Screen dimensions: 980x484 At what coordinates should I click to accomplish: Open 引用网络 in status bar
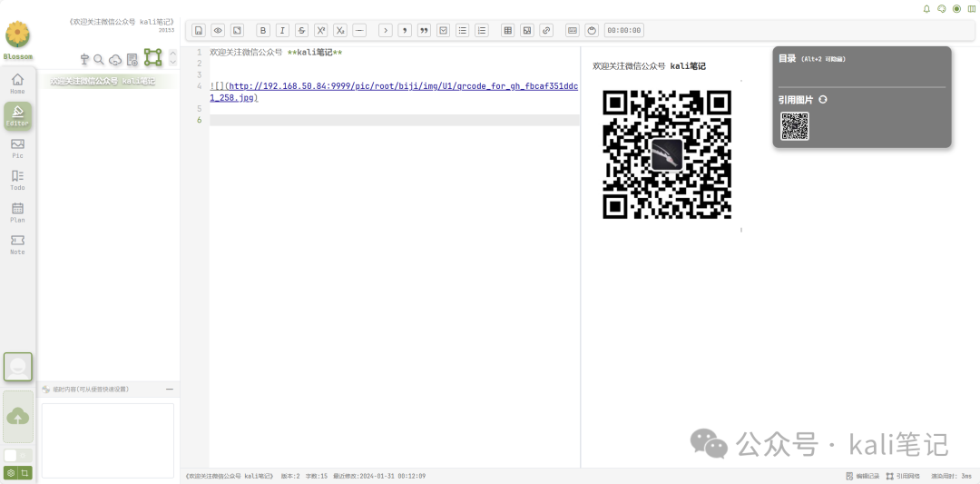(x=903, y=477)
